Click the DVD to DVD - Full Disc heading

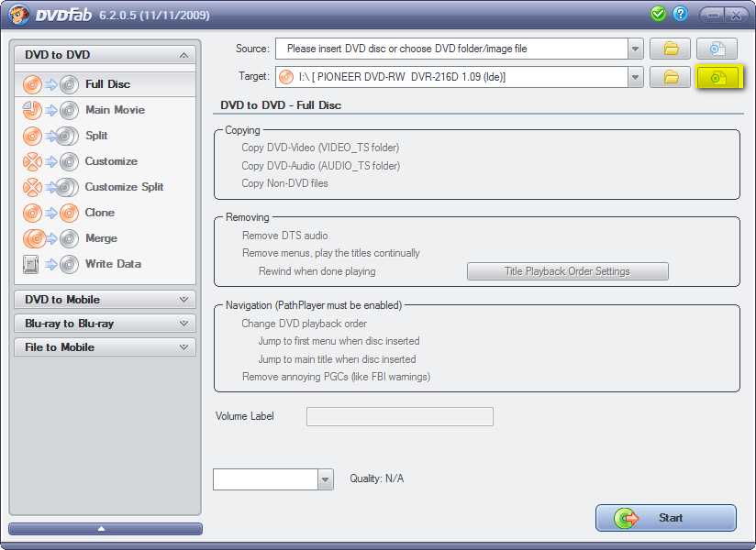[x=281, y=105]
